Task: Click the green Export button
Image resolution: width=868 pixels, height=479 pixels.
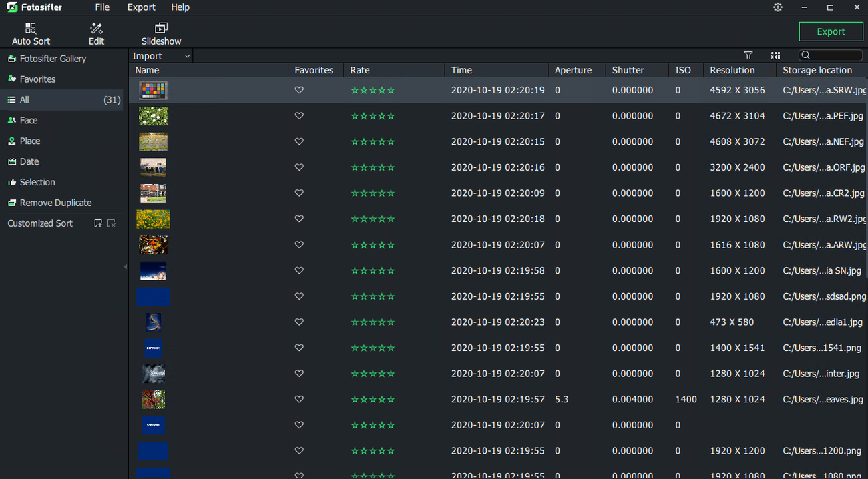Action: (831, 31)
